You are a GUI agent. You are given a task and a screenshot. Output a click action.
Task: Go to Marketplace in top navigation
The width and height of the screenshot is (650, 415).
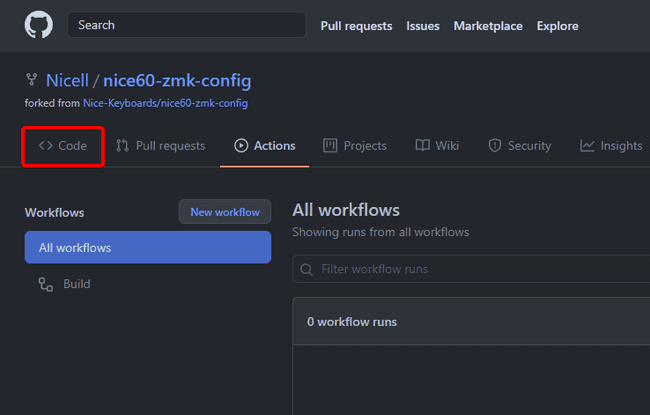pos(488,26)
